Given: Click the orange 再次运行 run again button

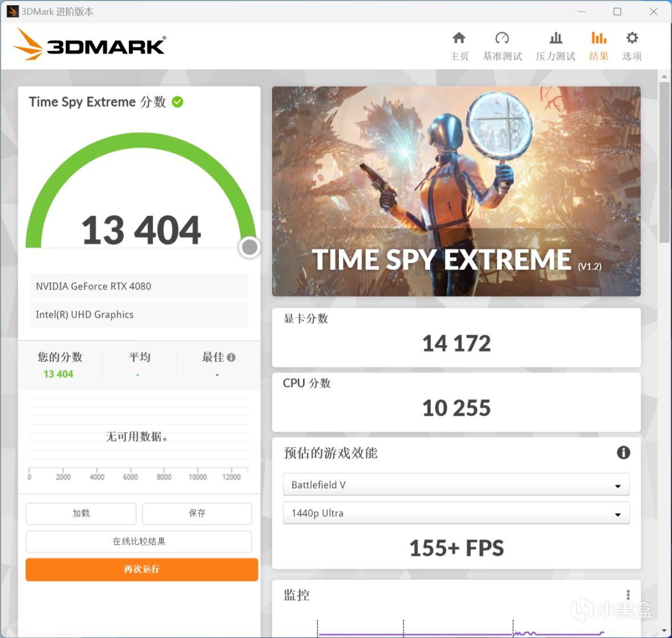Looking at the screenshot, I should (142, 569).
